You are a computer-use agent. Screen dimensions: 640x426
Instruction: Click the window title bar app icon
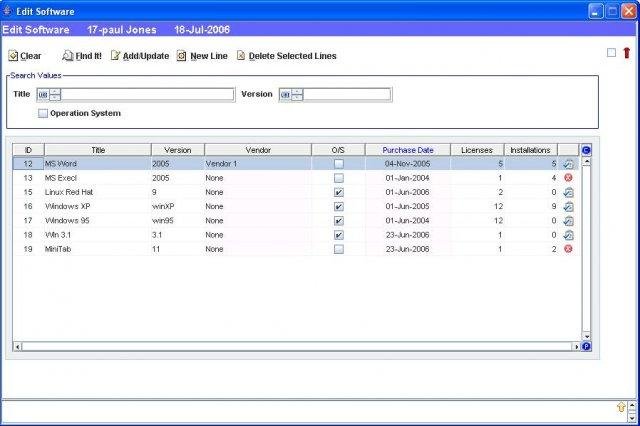tap(7, 11)
